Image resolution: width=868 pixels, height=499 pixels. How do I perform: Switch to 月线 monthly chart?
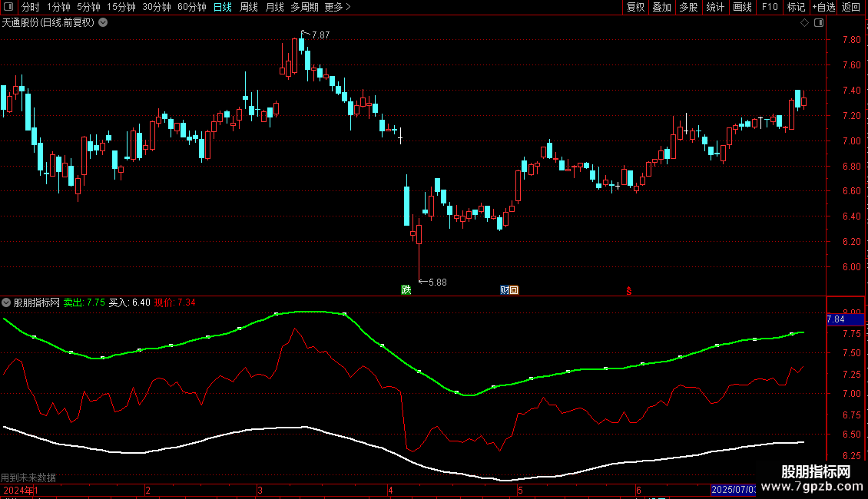click(x=274, y=7)
